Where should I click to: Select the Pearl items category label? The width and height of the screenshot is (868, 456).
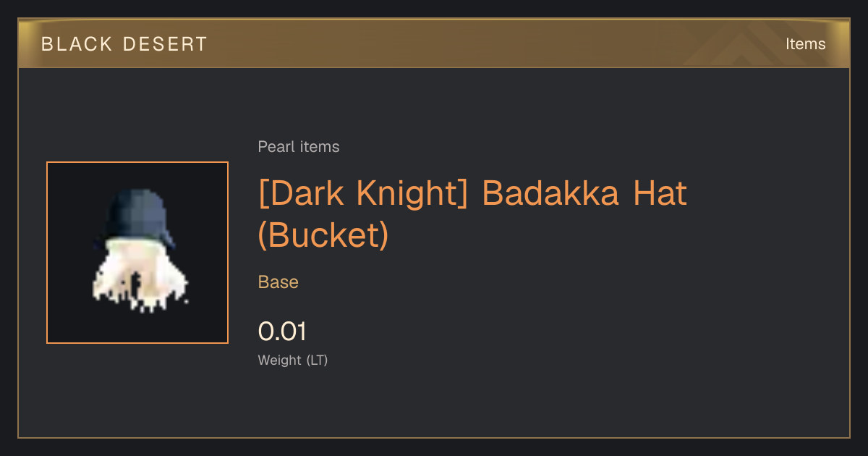pyautogui.click(x=299, y=147)
